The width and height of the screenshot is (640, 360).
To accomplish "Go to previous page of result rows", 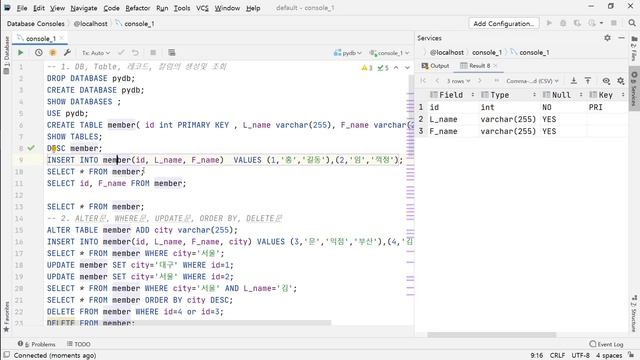I will tap(437, 81).
